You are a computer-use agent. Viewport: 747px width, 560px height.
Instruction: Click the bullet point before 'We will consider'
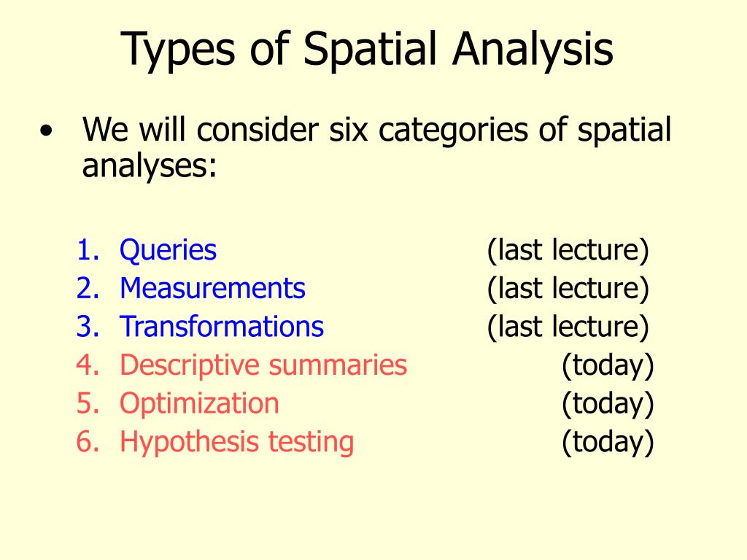pyautogui.click(x=46, y=130)
